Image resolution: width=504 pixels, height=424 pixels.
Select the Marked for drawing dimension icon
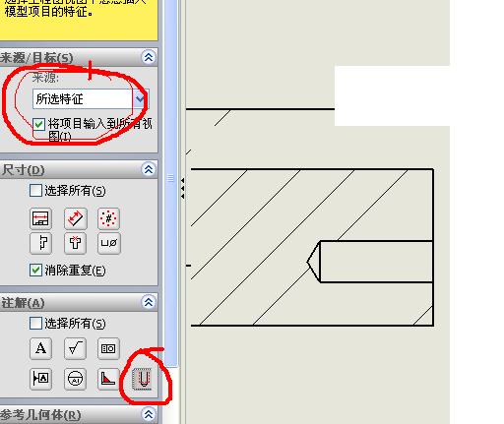[x=40, y=218]
